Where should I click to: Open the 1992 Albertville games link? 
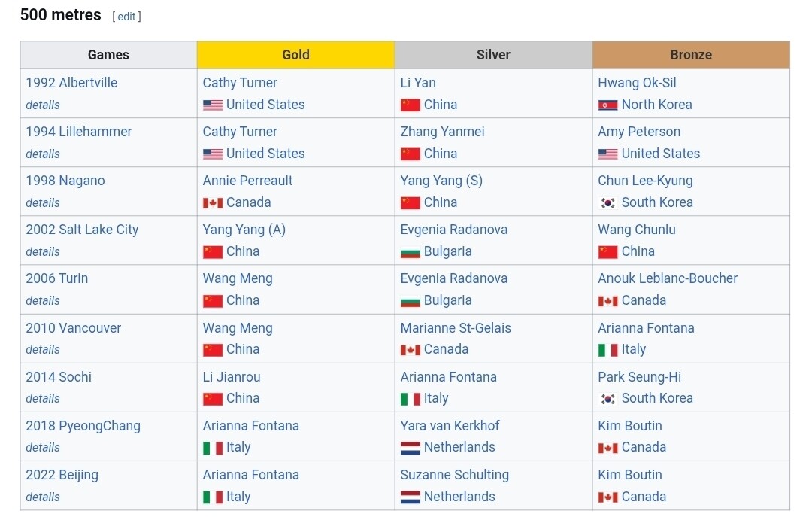(x=71, y=83)
